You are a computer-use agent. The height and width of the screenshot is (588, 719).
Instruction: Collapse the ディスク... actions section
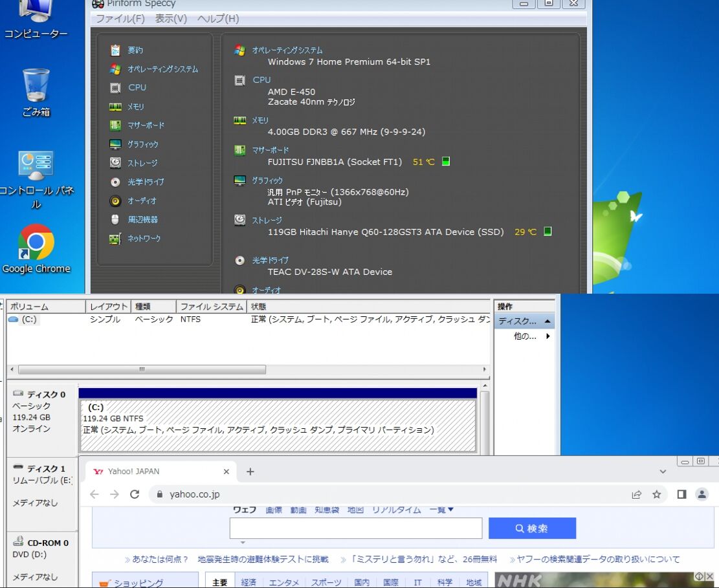point(548,321)
